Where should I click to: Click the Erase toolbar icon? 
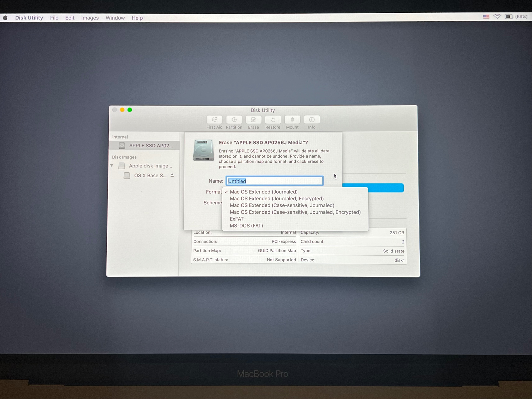[254, 120]
